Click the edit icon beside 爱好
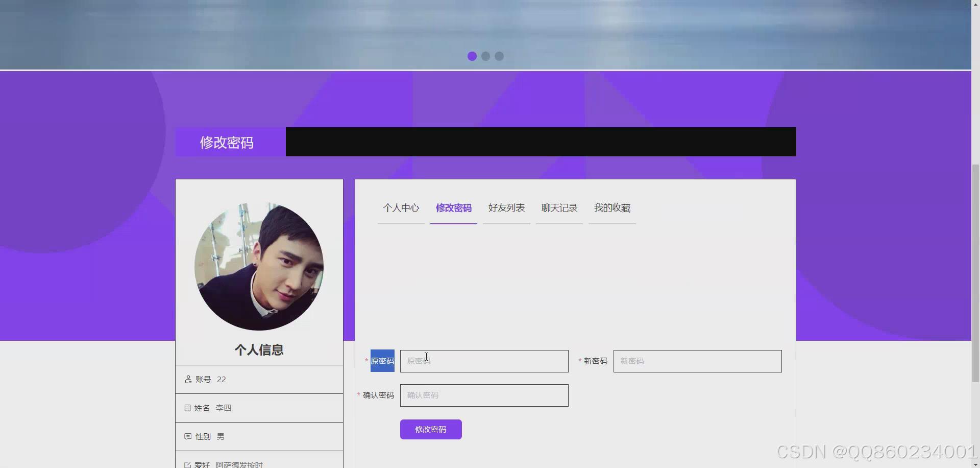The image size is (980, 468). pyautogui.click(x=187, y=465)
